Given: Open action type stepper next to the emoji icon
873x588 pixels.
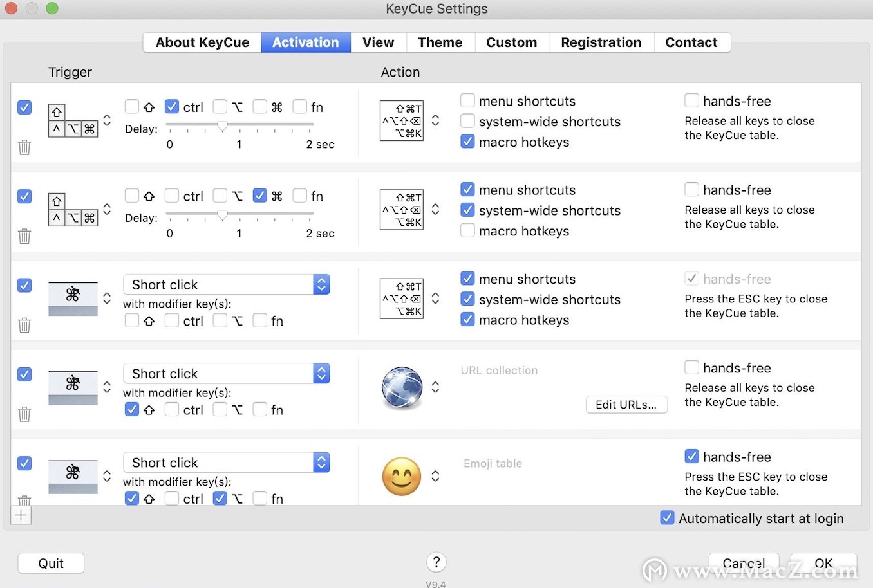Looking at the screenshot, I should click(436, 476).
